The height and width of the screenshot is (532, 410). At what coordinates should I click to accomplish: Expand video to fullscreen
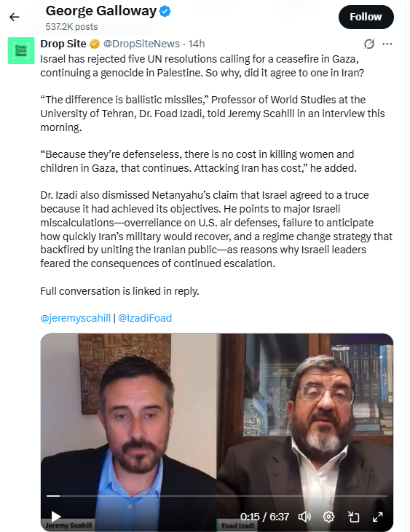tap(378, 517)
